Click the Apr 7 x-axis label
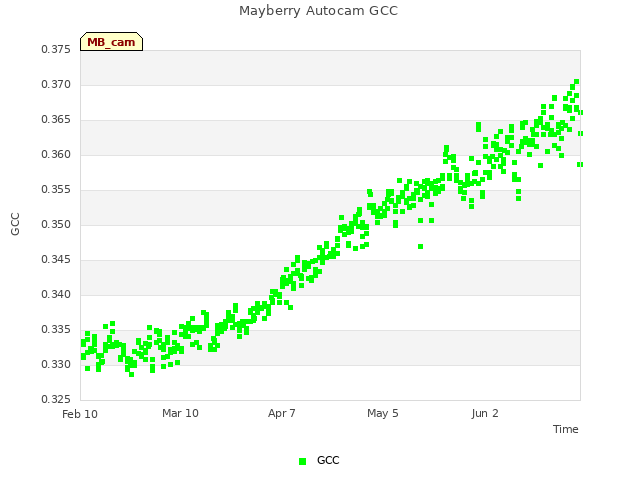640x480 pixels. coord(282,413)
